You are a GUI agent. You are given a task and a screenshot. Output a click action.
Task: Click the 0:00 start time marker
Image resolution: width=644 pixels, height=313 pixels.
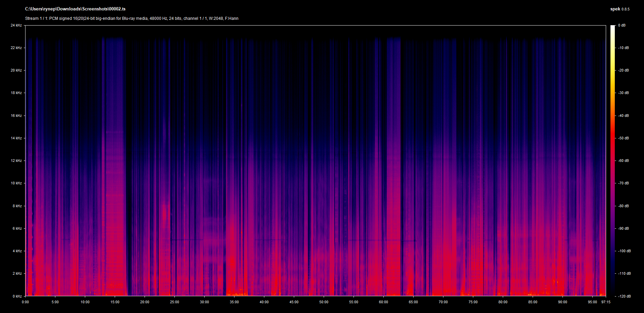pyautogui.click(x=25, y=302)
